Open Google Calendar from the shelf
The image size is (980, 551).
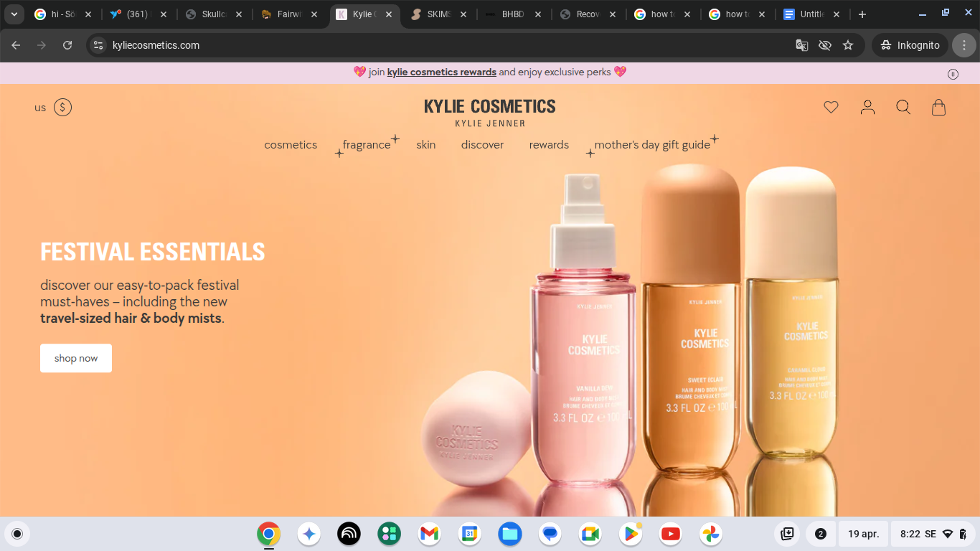pyautogui.click(x=470, y=534)
